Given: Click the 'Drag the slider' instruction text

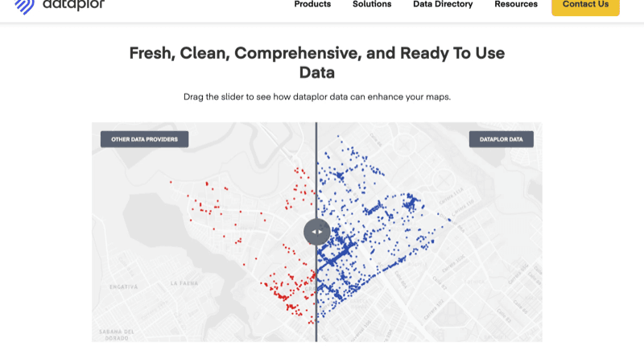Looking at the screenshot, I should coord(317,97).
